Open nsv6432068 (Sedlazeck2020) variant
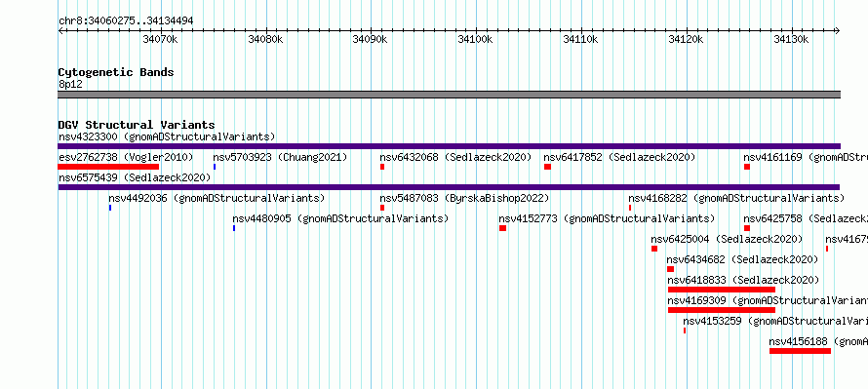This screenshot has width=868, height=389. tap(455, 157)
